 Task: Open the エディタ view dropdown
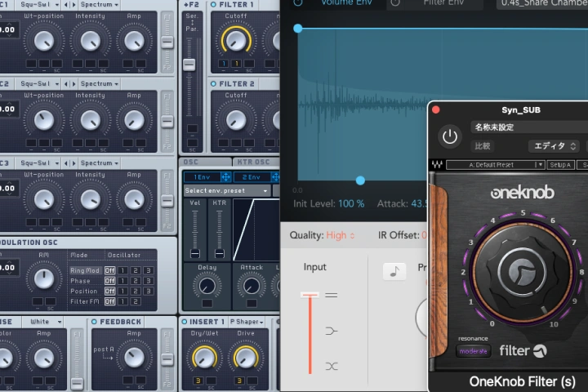(x=554, y=146)
